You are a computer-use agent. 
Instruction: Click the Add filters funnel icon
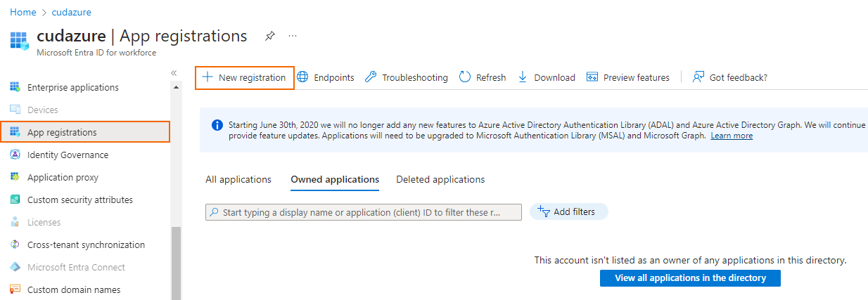pos(543,211)
